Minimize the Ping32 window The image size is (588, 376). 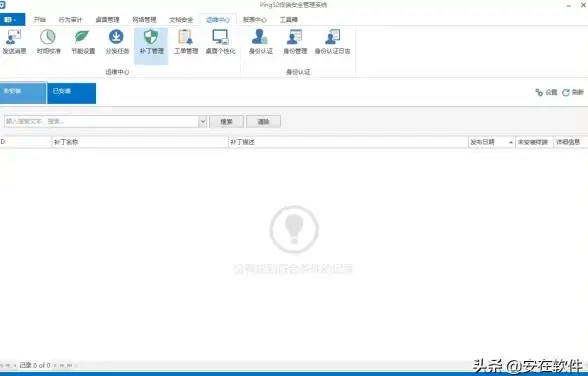pos(569,5)
